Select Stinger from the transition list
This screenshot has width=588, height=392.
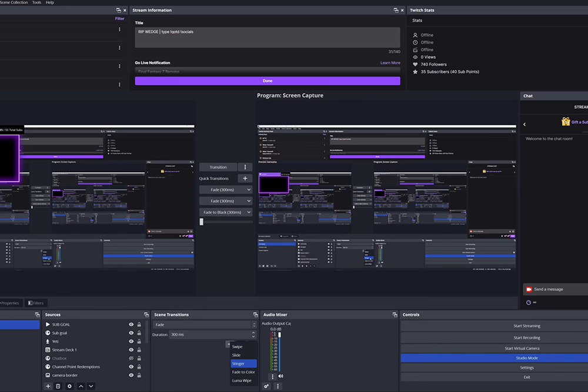click(x=243, y=364)
